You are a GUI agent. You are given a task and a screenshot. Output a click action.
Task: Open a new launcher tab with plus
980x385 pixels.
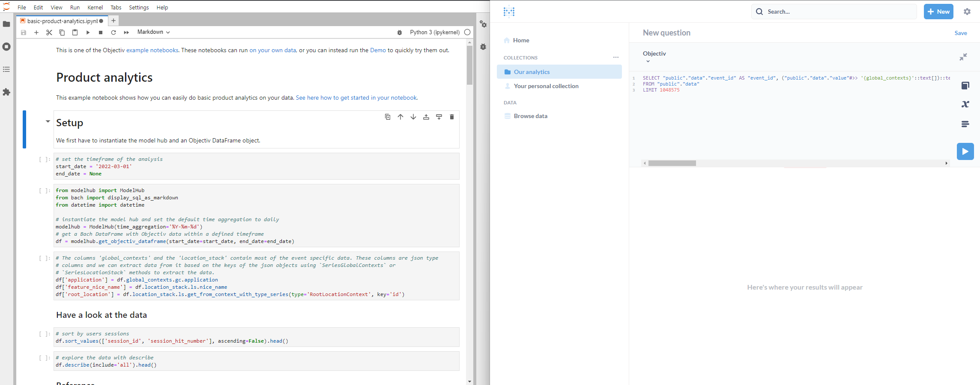114,21
